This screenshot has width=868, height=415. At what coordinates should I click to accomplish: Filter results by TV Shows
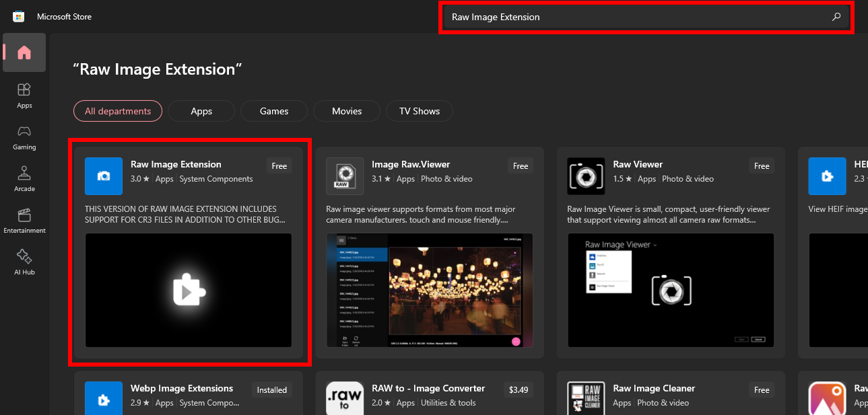click(x=419, y=111)
